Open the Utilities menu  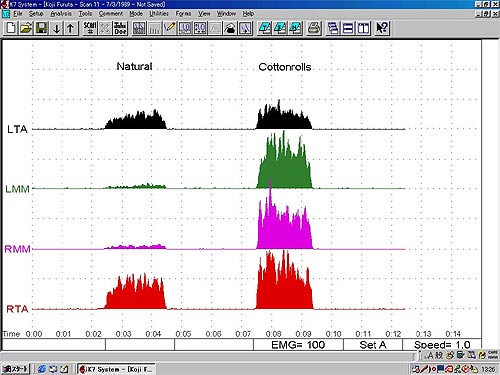159,14
